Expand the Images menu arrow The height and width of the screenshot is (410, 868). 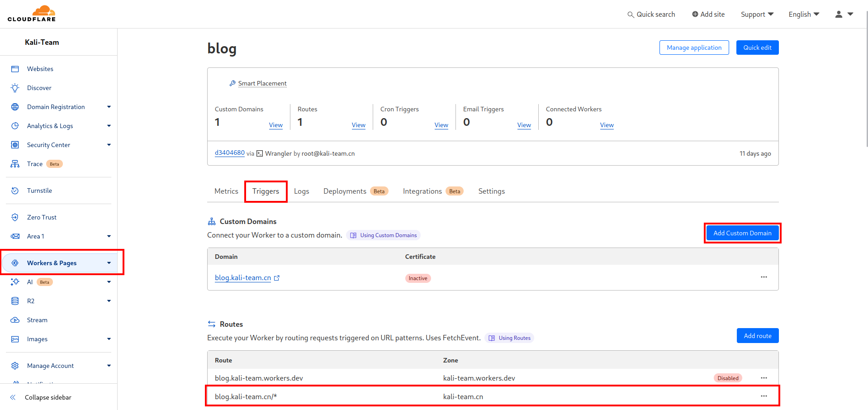(109, 339)
